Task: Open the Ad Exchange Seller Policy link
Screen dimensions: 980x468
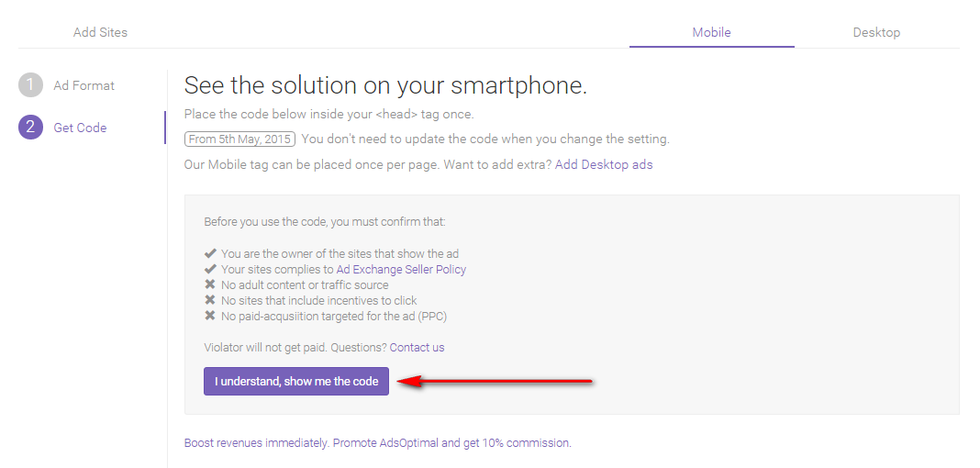Action: [x=401, y=270]
